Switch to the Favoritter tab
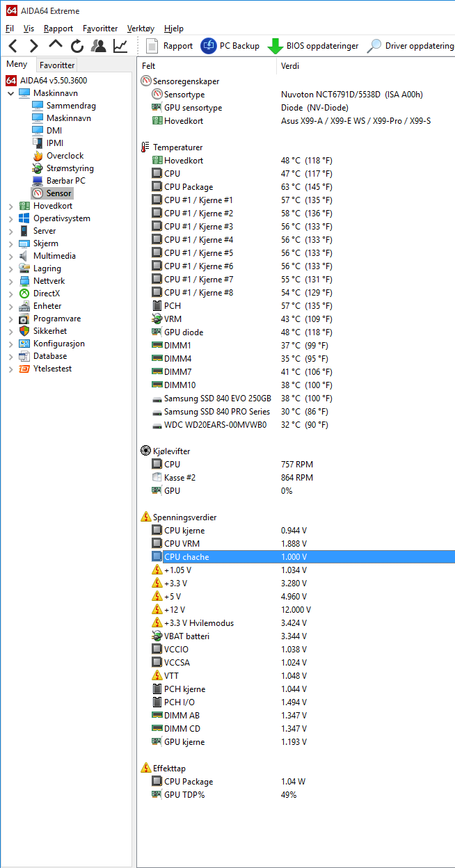The image size is (455, 868). click(x=57, y=65)
